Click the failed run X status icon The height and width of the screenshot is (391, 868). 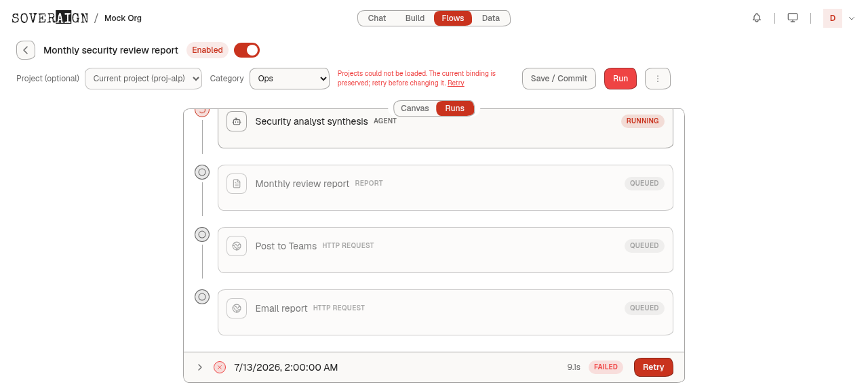[220, 367]
